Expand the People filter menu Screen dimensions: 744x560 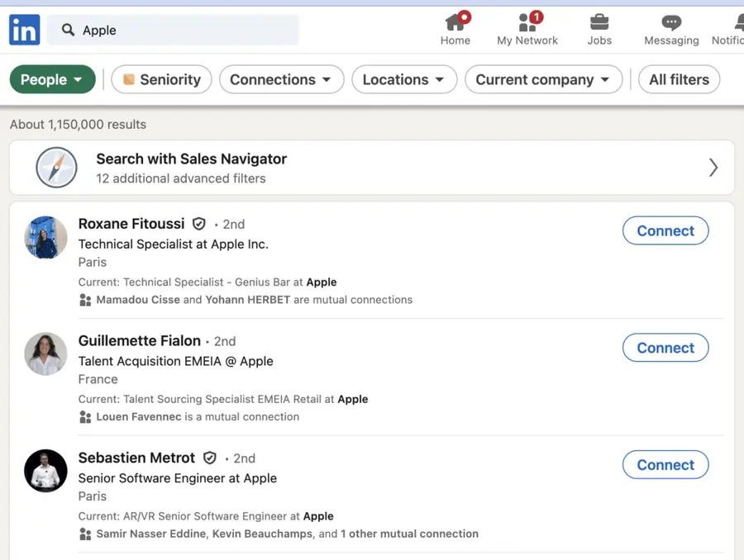(x=52, y=79)
